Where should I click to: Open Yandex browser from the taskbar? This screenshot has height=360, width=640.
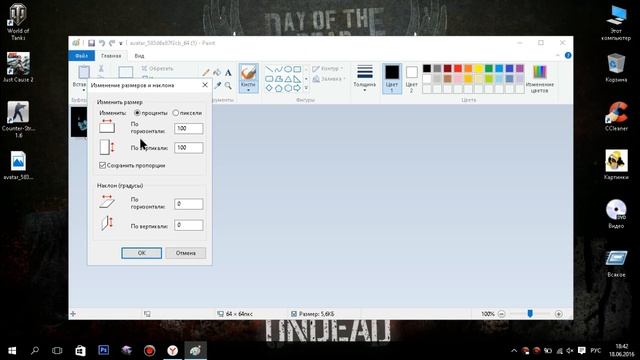pos(173,350)
